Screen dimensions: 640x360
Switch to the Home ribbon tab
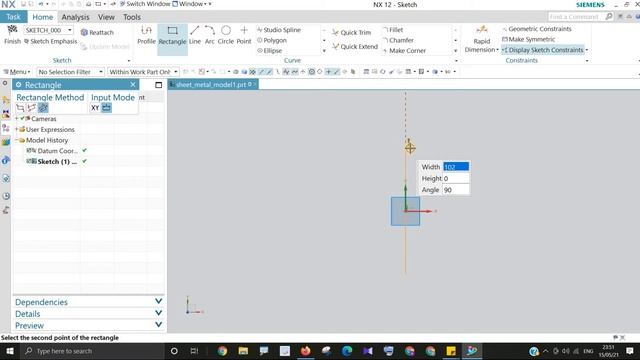(x=42, y=17)
